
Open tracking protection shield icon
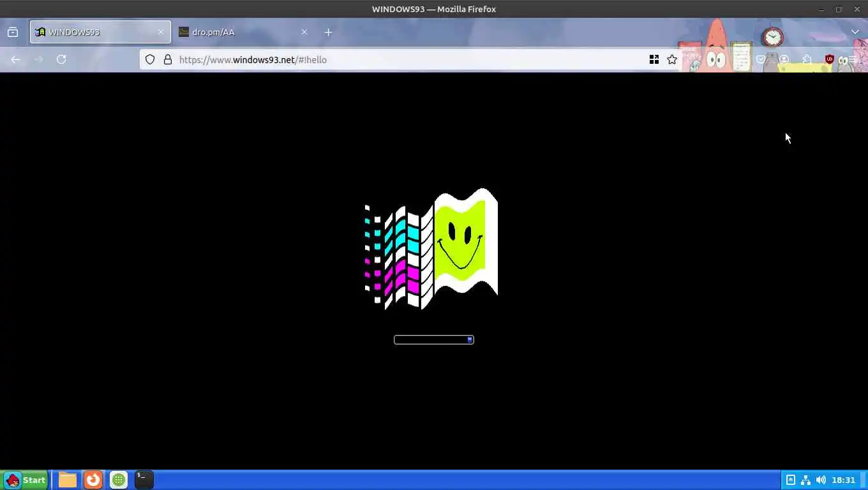coord(150,59)
